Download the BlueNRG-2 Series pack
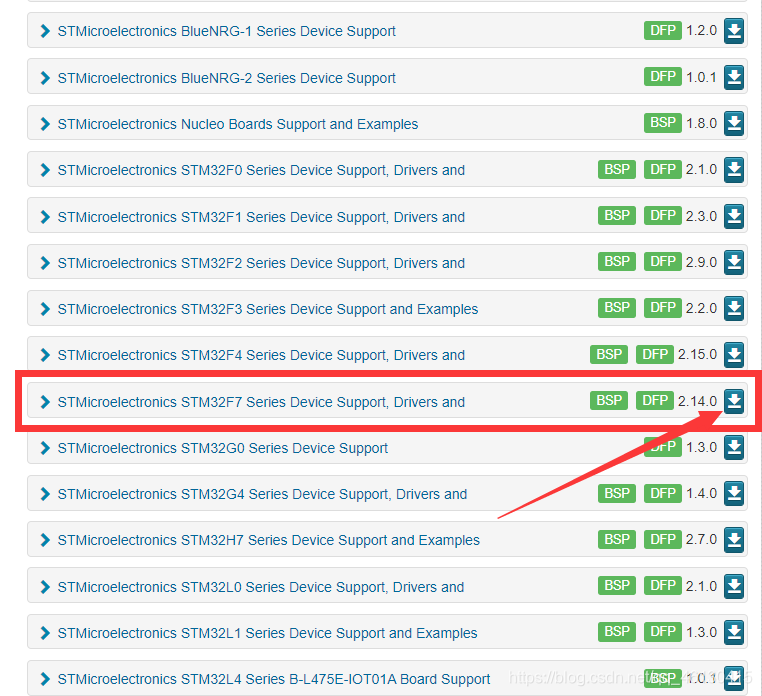This screenshot has width=762, height=696. pos(734,77)
